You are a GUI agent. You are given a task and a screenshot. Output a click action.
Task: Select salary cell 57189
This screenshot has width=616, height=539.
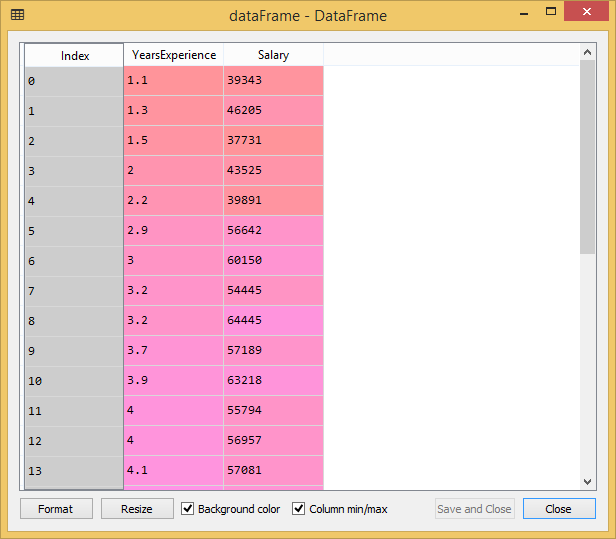273,350
